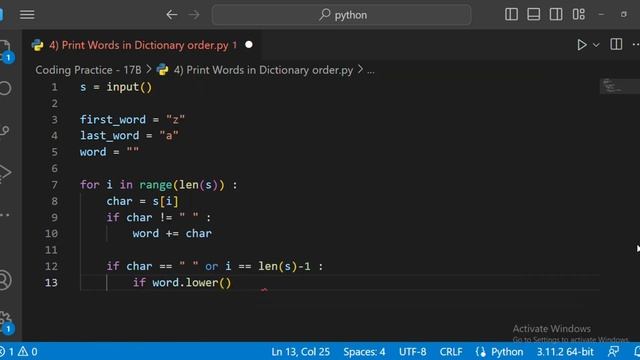Expand the run button dropdown arrow
Viewport: 640px width, 360px height.
click(596, 45)
